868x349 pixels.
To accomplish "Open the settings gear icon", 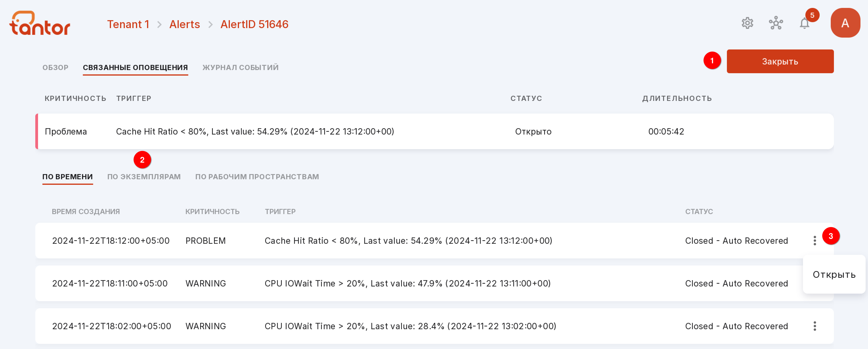I will pos(747,23).
